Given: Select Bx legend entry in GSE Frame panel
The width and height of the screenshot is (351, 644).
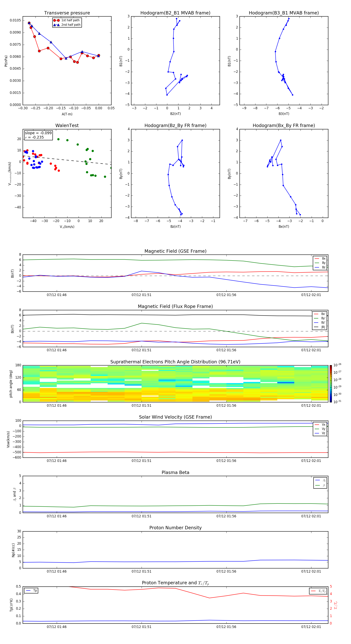Looking at the screenshot, I should pyautogui.click(x=320, y=259).
